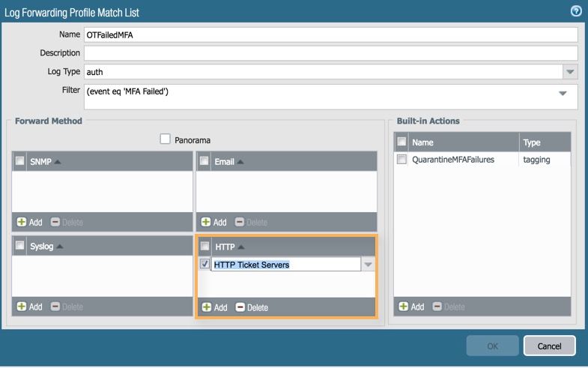
Task: Toggle the Email header select-all checkbox
Action: [x=204, y=161]
